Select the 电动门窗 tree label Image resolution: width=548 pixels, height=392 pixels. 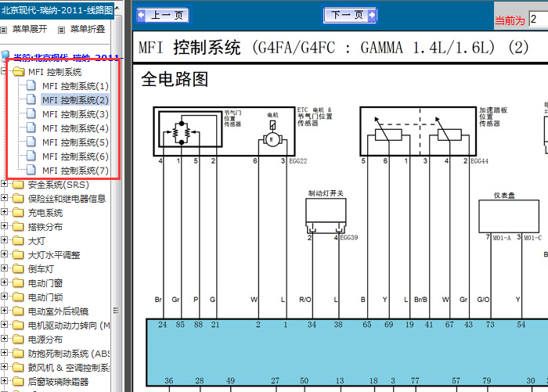tap(45, 283)
